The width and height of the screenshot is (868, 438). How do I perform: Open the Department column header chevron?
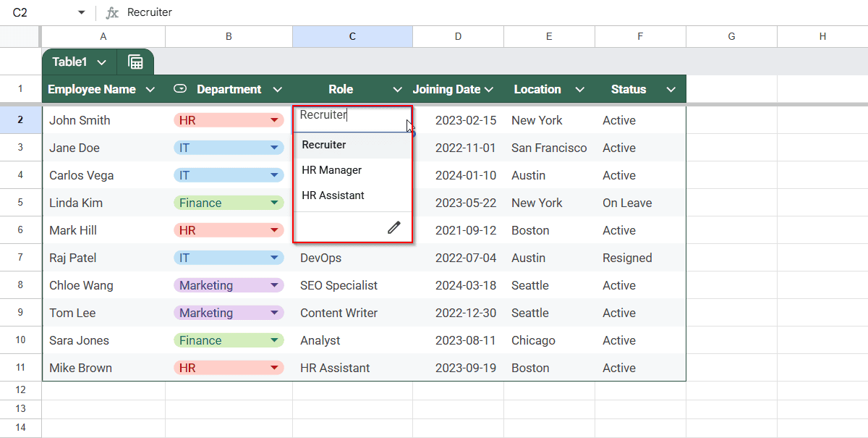coord(277,90)
